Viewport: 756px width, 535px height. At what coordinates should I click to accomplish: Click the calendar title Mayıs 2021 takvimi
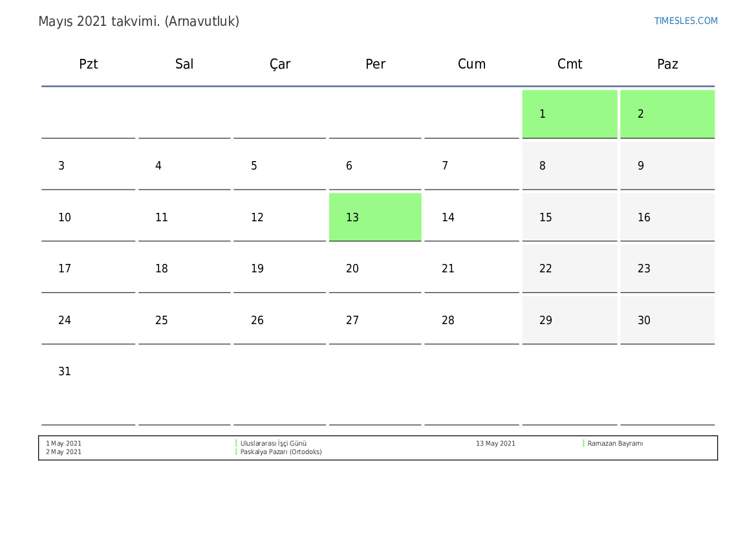click(138, 21)
